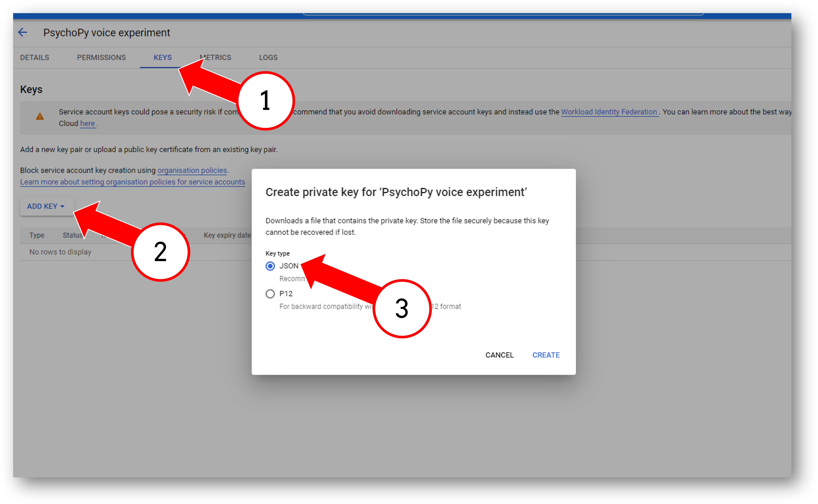Image resolution: width=818 pixels, height=504 pixels.
Task: Click the Status column header
Action: click(x=73, y=235)
